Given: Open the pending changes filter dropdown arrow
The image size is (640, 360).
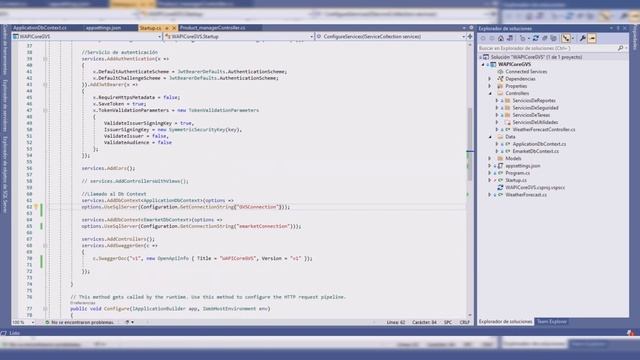Looking at the screenshot, I should [x=528, y=38].
